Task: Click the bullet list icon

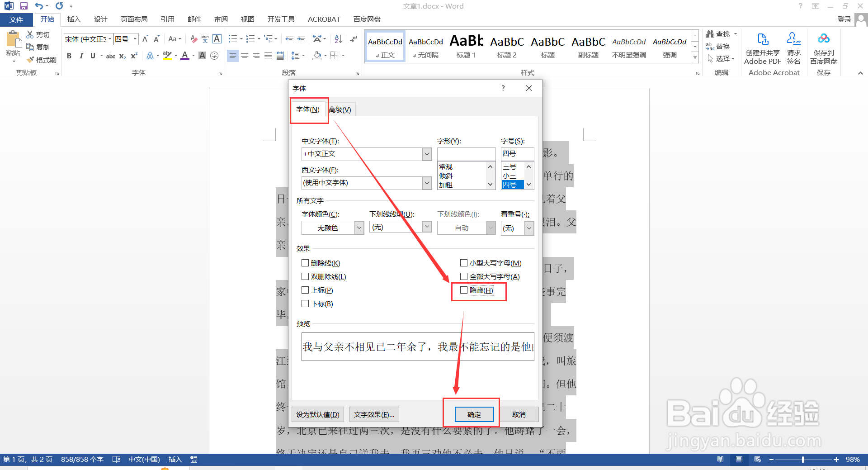Action: coord(233,39)
